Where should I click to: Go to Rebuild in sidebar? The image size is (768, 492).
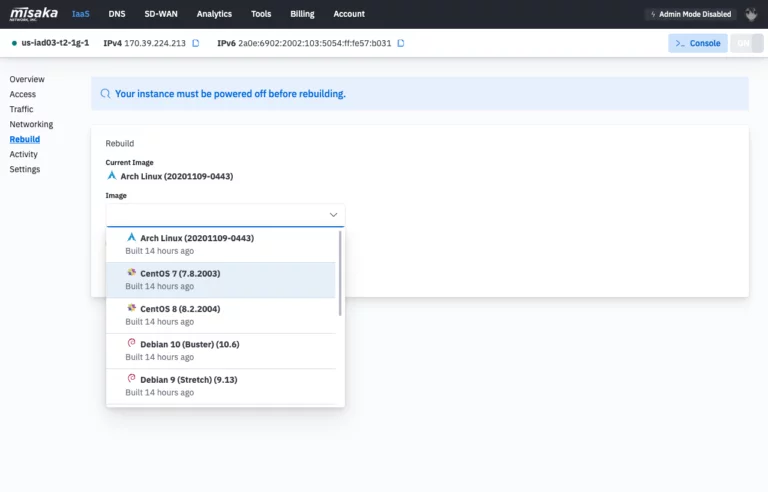pos(24,139)
